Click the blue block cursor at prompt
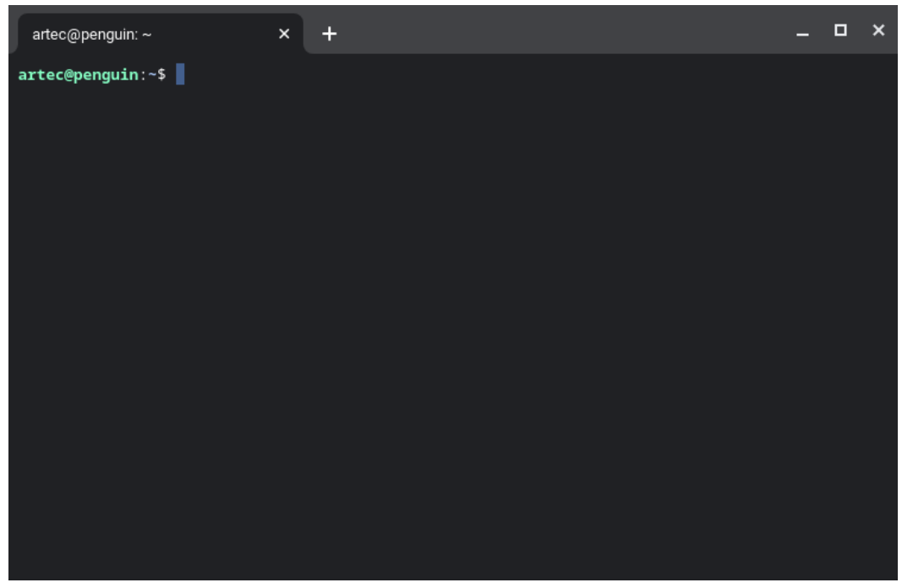The height and width of the screenshot is (588, 902). point(180,74)
